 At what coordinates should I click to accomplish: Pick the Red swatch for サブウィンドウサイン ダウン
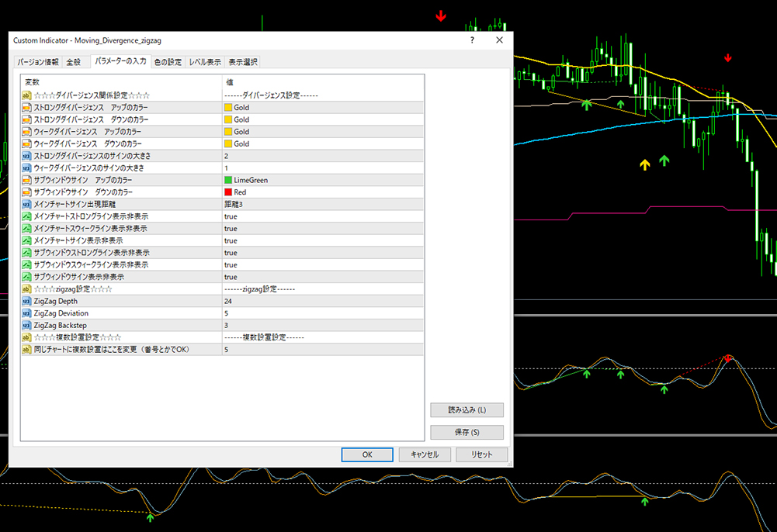tap(228, 192)
